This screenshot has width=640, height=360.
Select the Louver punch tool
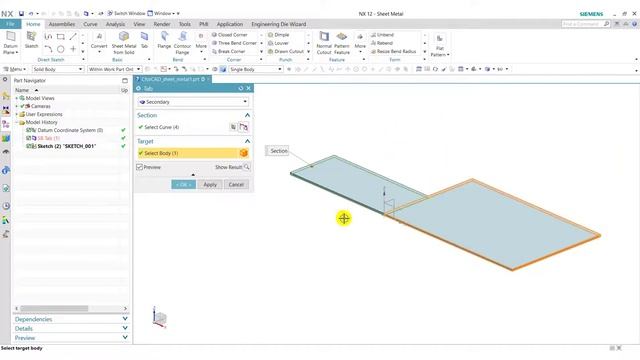(x=278, y=43)
